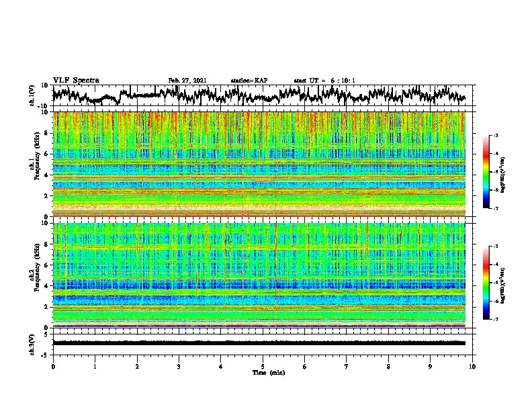Click the "-7" tick on ch.1 colorbar
Viewport: 532px width, 411px height.
click(496, 209)
